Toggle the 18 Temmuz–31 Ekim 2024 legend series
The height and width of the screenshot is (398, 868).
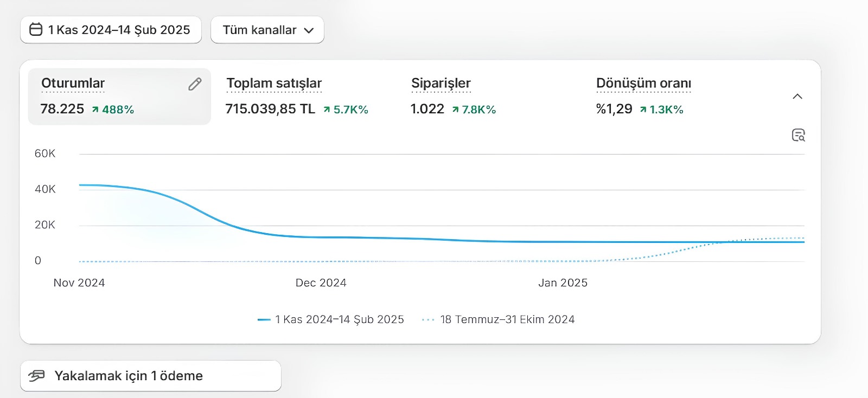tap(507, 319)
